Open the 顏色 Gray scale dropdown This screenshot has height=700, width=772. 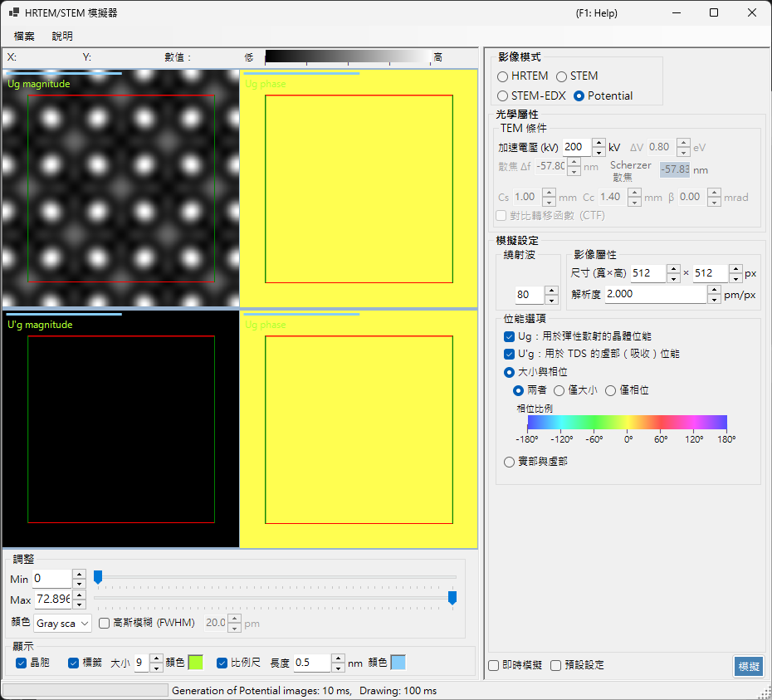62,624
